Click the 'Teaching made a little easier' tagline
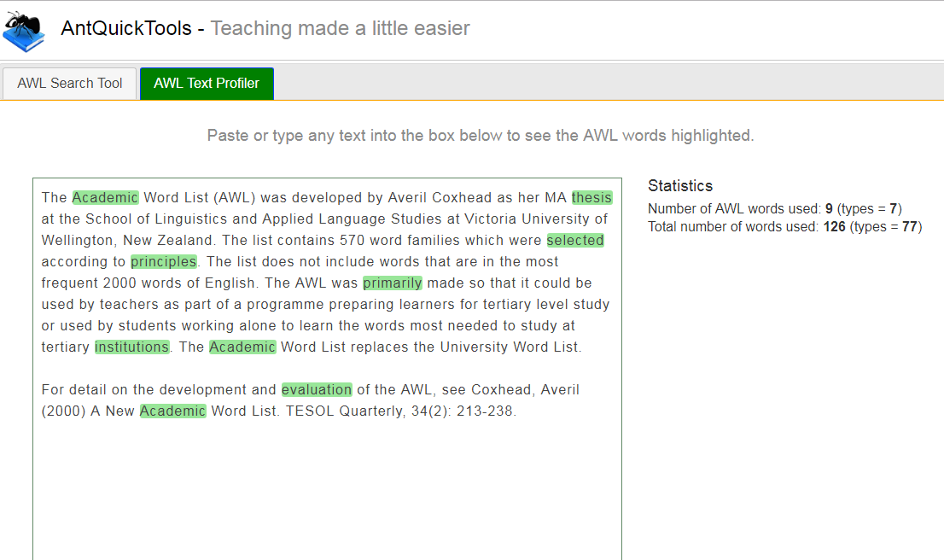This screenshot has width=944, height=560. pyautogui.click(x=340, y=28)
